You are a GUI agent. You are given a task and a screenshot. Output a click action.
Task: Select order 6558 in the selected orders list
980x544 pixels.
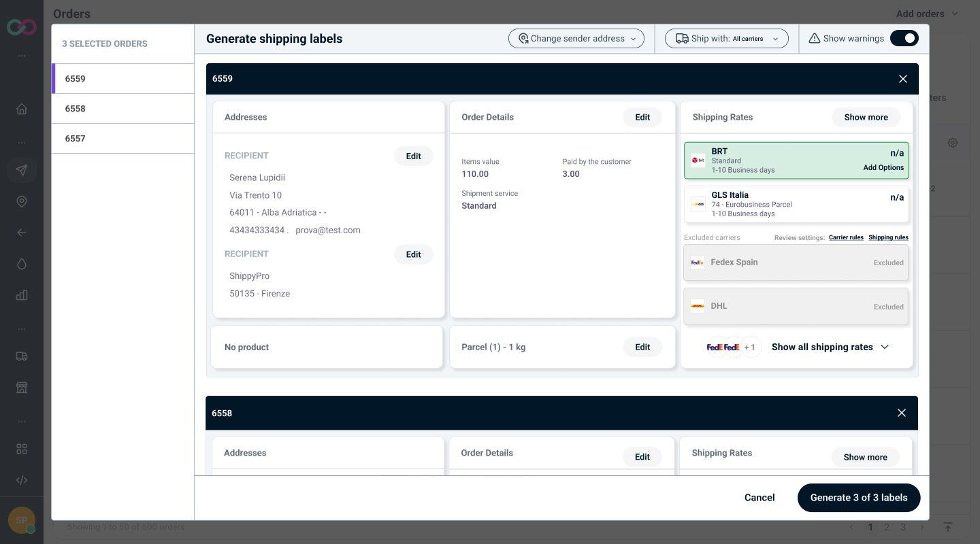(122, 109)
